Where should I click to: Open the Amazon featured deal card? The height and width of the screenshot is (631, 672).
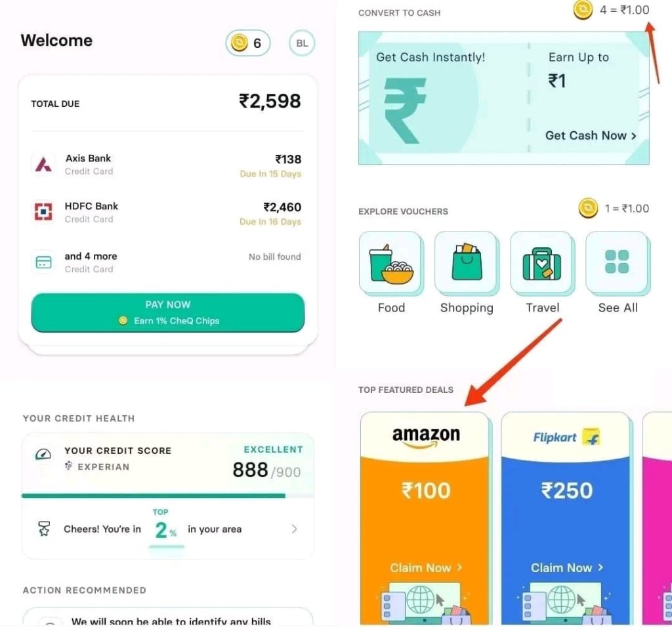pyautogui.click(x=425, y=518)
